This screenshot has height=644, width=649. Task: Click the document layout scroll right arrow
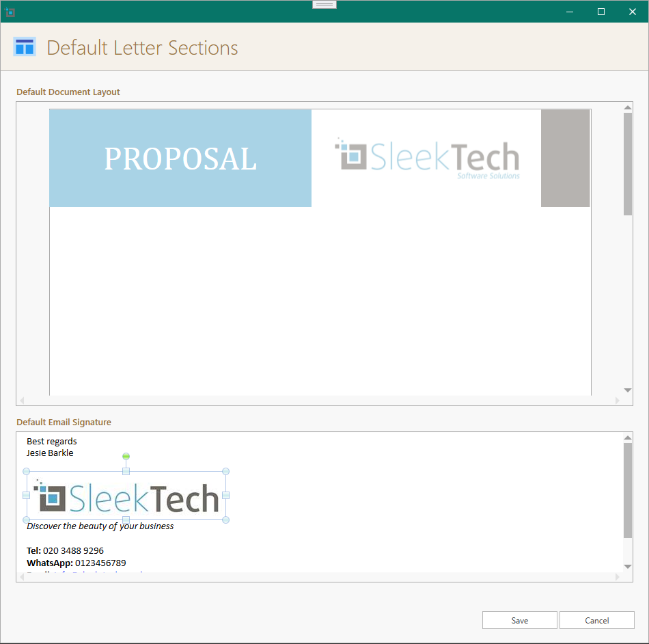pyautogui.click(x=617, y=401)
